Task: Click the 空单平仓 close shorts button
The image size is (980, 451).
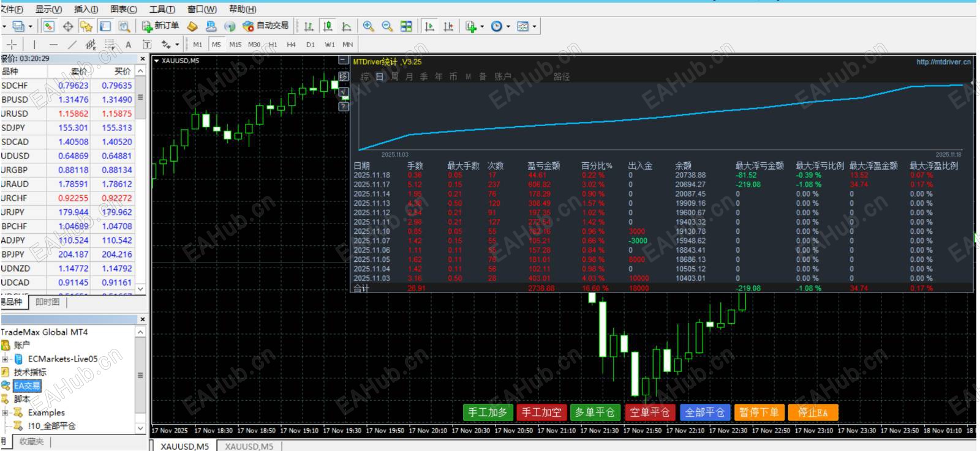Action: point(650,412)
